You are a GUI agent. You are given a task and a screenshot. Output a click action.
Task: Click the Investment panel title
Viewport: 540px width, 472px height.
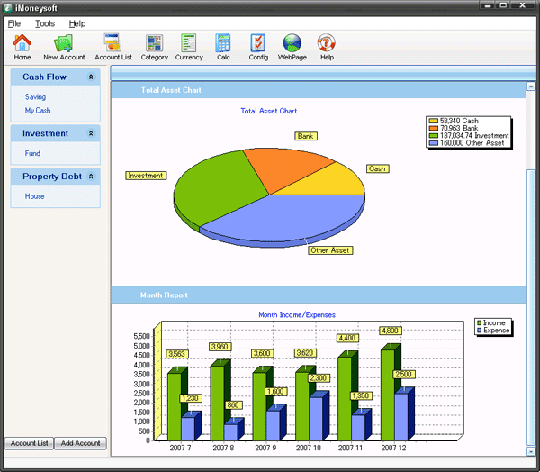pos(45,133)
